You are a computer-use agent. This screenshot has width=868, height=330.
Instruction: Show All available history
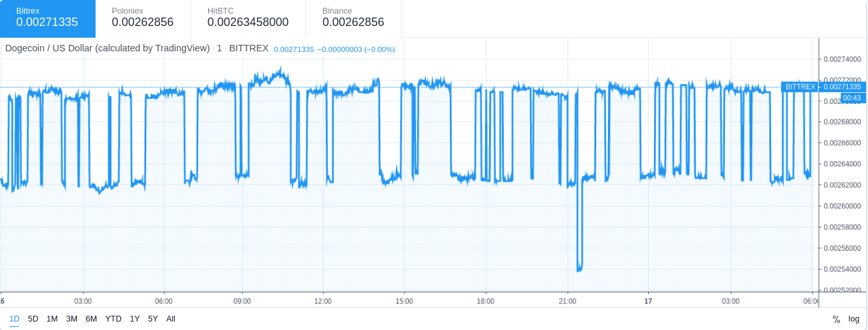(170, 319)
